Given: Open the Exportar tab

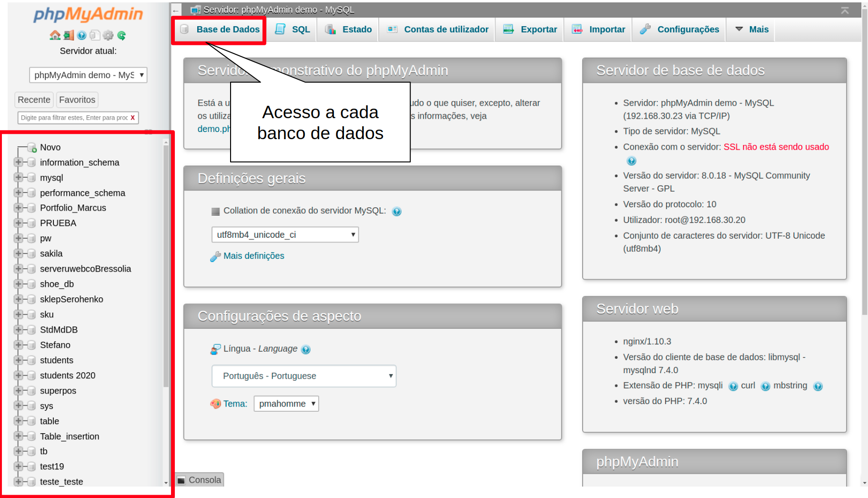Looking at the screenshot, I should point(530,30).
